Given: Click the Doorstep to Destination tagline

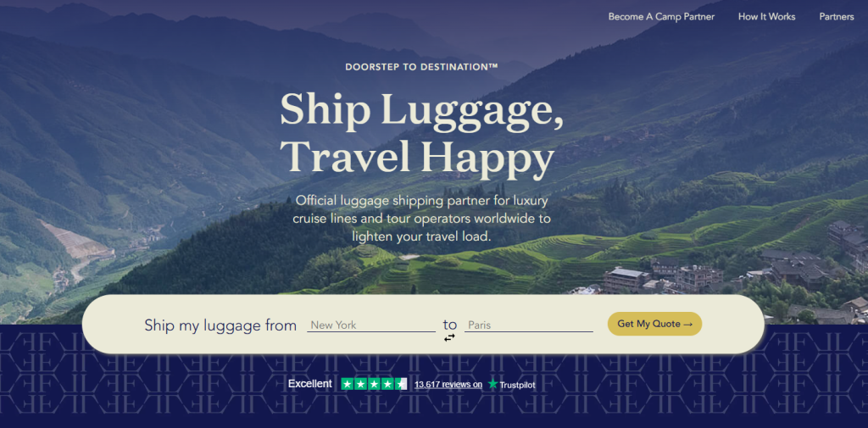Looking at the screenshot, I should coord(422,67).
